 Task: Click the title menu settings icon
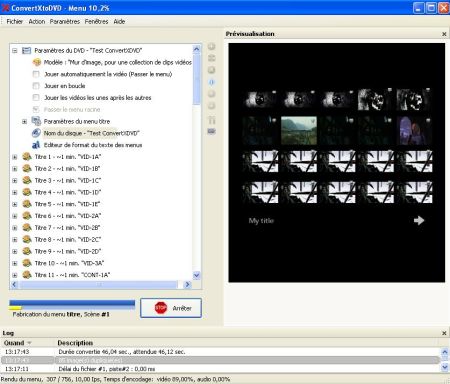(x=36, y=121)
